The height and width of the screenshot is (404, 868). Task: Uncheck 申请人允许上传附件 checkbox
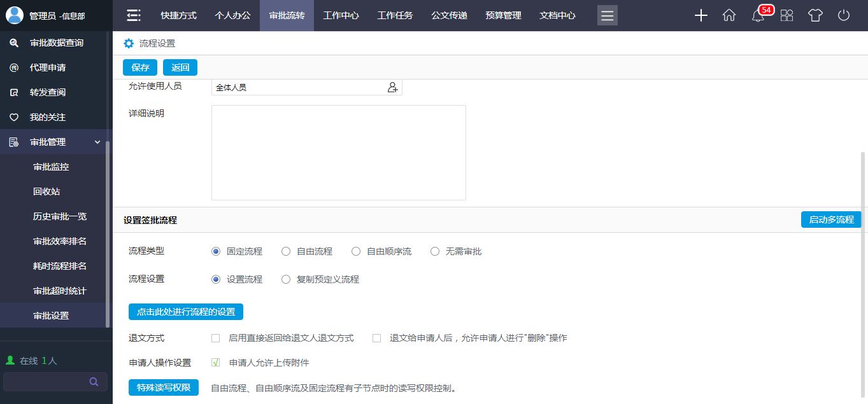coord(216,363)
